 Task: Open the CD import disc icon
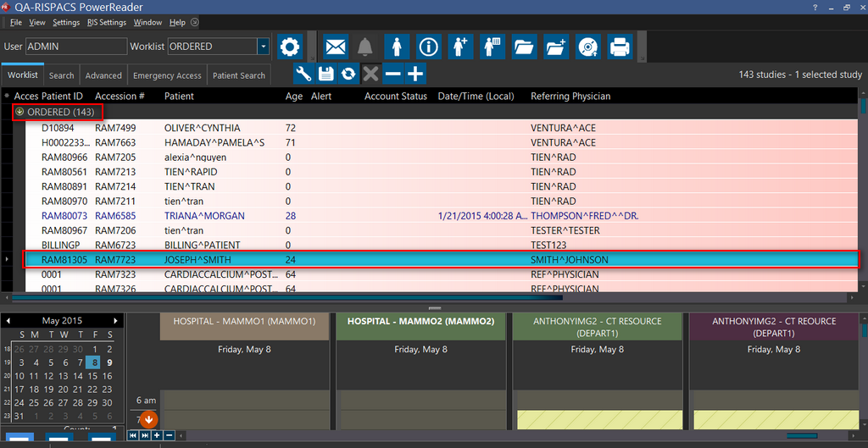coord(588,47)
